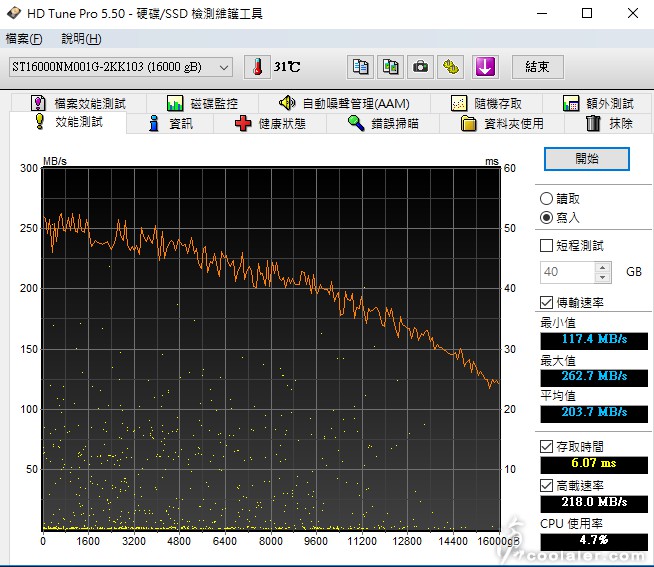Viewport: 654px width, 567px height.
Task: Select the 隨機存取 tab
Action: tap(486, 103)
